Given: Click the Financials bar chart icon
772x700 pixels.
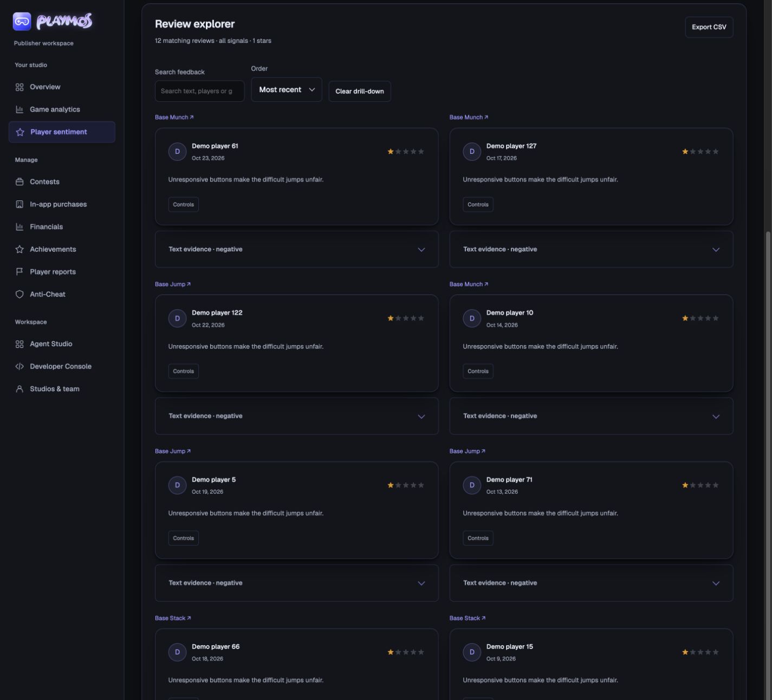Looking at the screenshot, I should tap(20, 227).
